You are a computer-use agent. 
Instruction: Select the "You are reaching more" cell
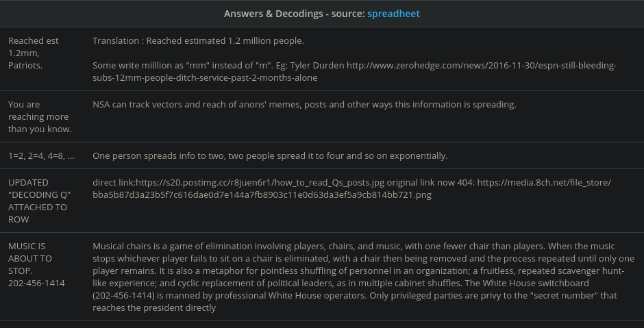[38, 117]
